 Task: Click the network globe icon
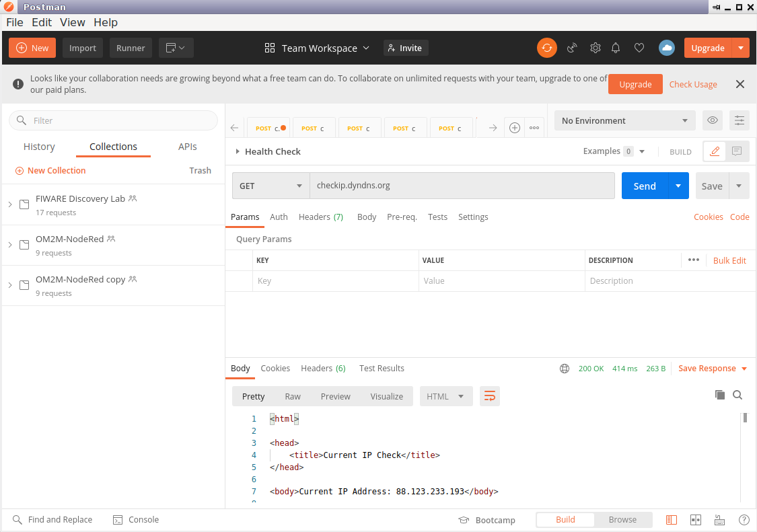pyautogui.click(x=565, y=369)
